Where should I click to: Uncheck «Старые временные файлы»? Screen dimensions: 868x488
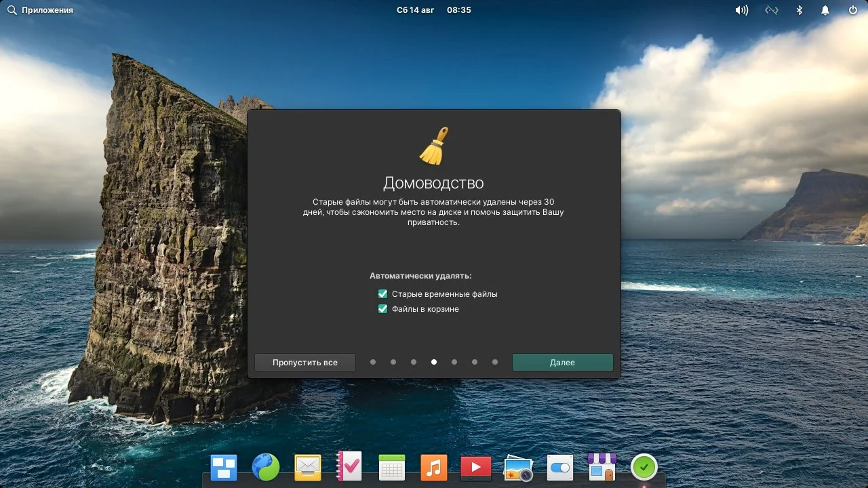(x=382, y=293)
